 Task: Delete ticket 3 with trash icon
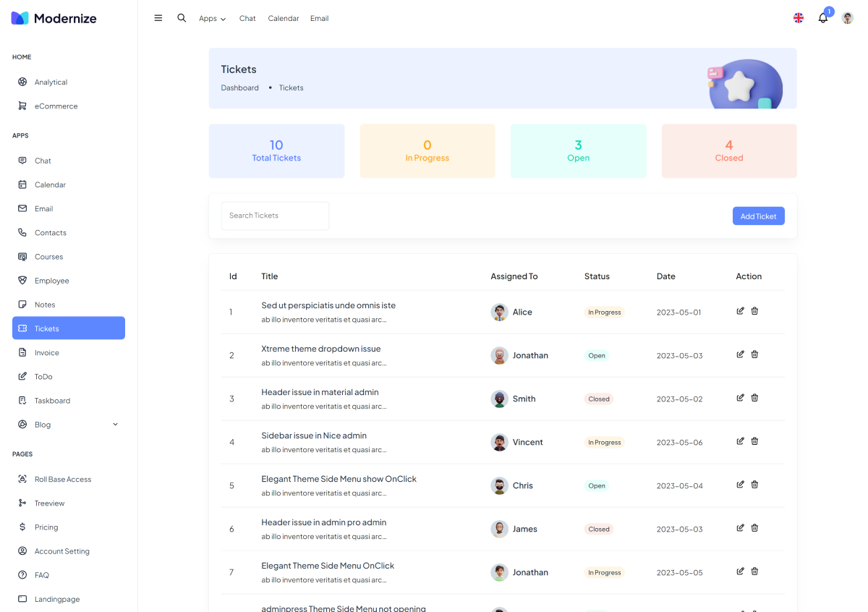pyautogui.click(x=754, y=398)
